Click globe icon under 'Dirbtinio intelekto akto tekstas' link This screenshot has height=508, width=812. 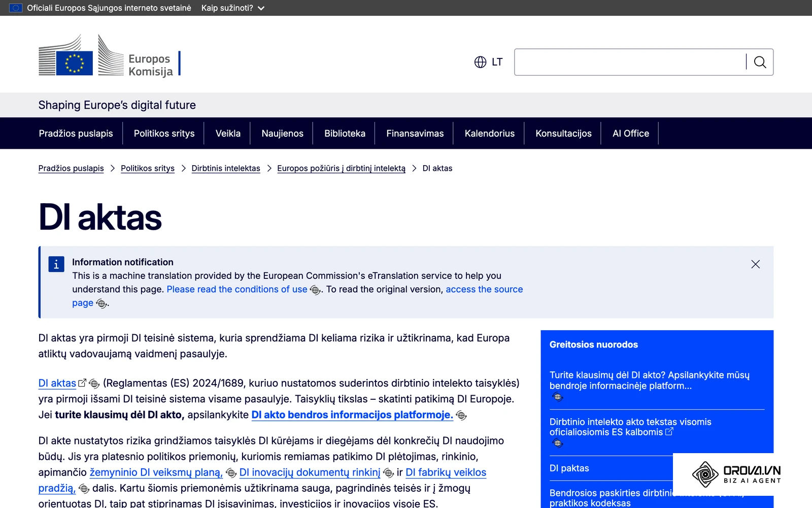pos(558,443)
